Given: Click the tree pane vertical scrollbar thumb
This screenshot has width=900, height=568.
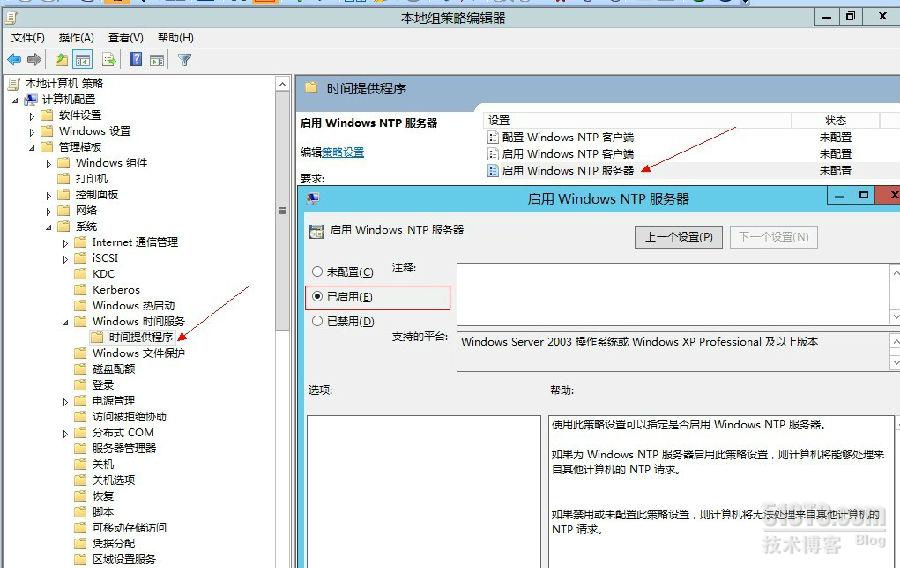Looking at the screenshot, I should click(282, 211).
